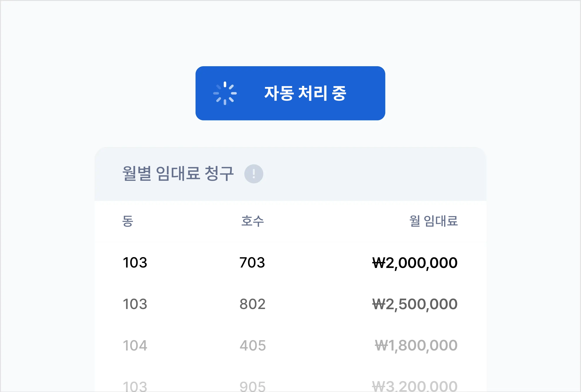Click the 자동 처리 중 button label text
This screenshot has height=392, width=581.
point(305,93)
